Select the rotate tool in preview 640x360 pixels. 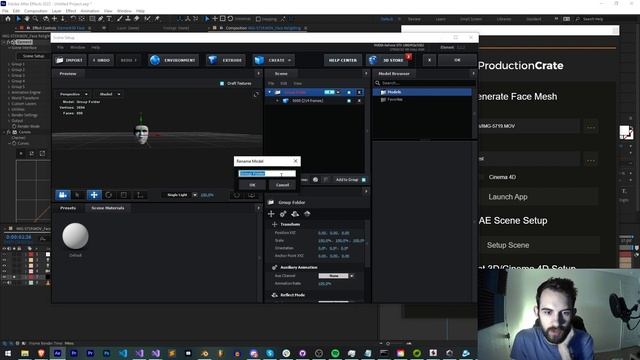[x=109, y=195]
